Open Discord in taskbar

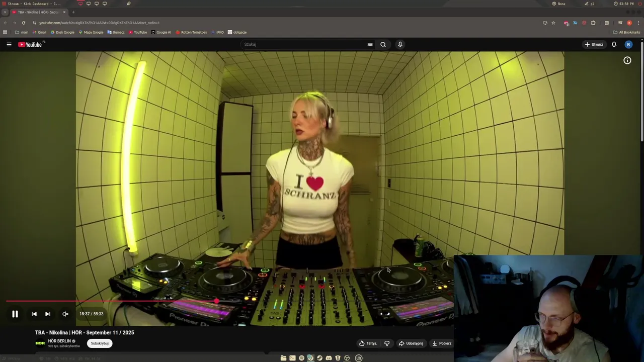(329, 358)
